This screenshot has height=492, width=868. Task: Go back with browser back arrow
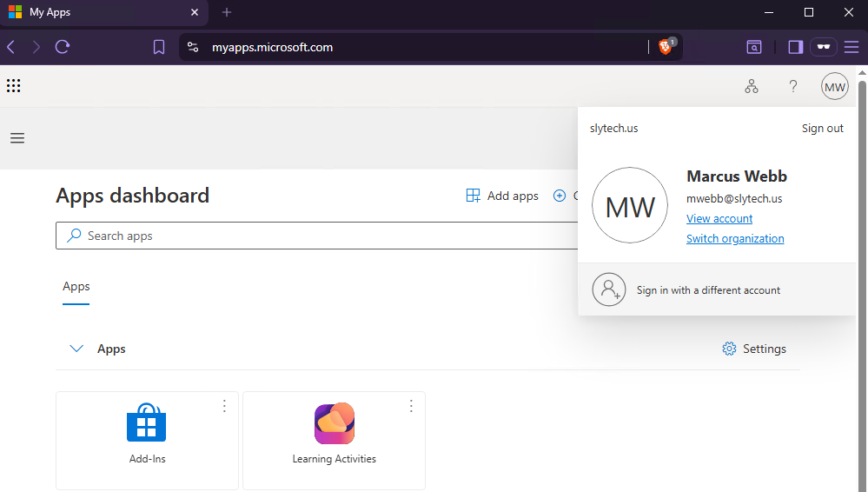coord(10,47)
